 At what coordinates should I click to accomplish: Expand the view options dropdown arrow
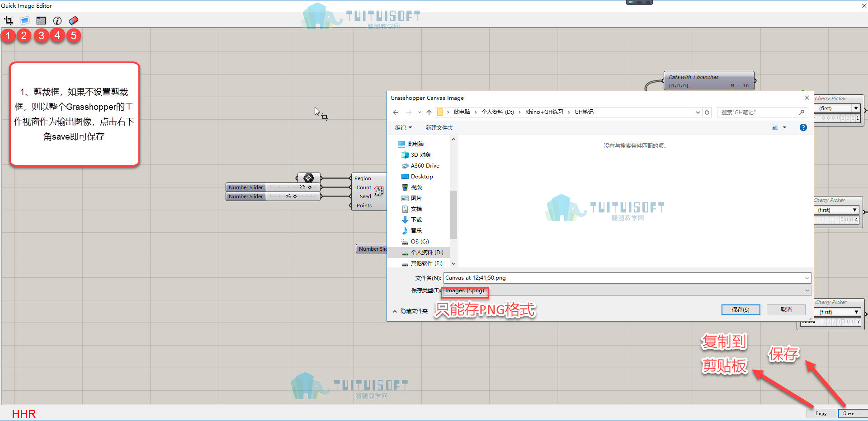(x=784, y=127)
